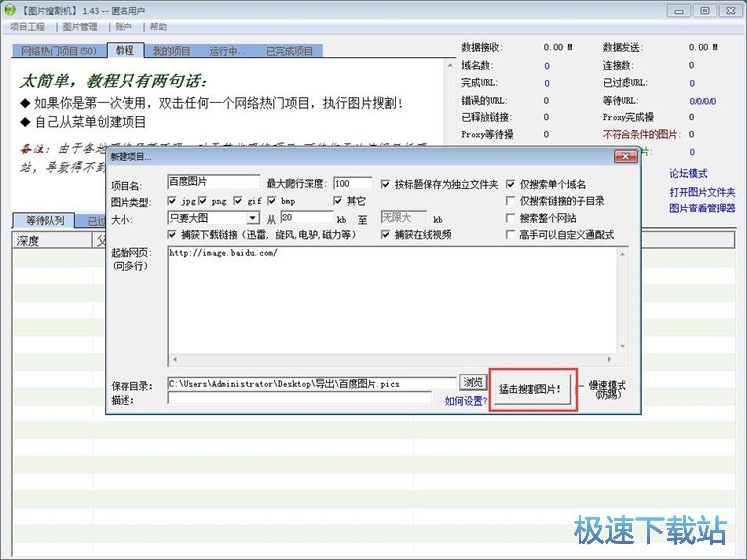This screenshot has width=747, height=560.
Task: Click the 保存目录 path field
Action: (x=312, y=384)
